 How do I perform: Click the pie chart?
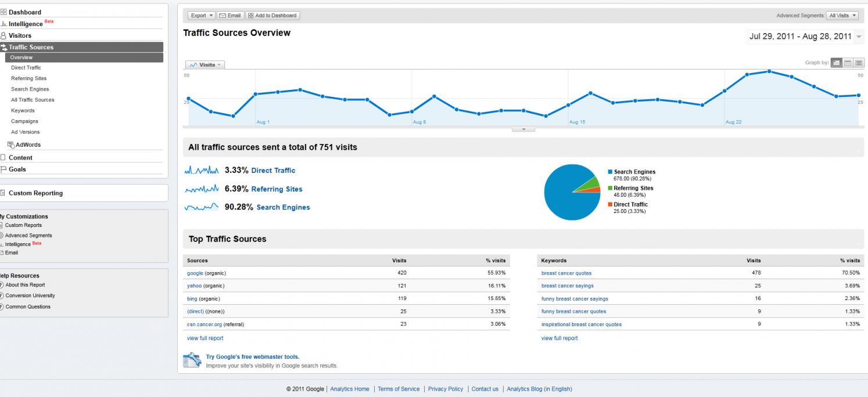572,192
